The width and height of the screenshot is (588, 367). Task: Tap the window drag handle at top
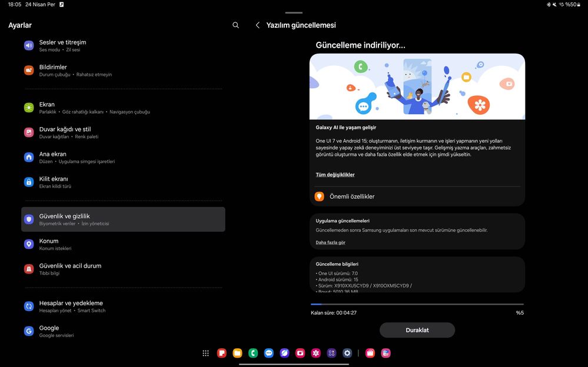tap(294, 13)
